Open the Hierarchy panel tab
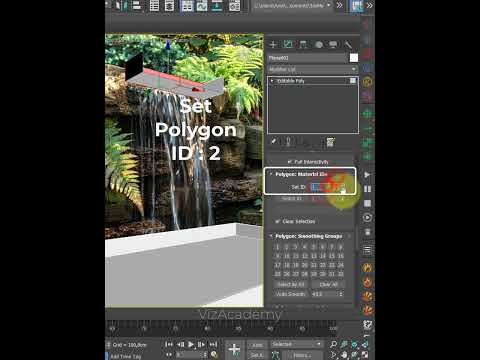This screenshot has width=480, height=360. [x=303, y=44]
